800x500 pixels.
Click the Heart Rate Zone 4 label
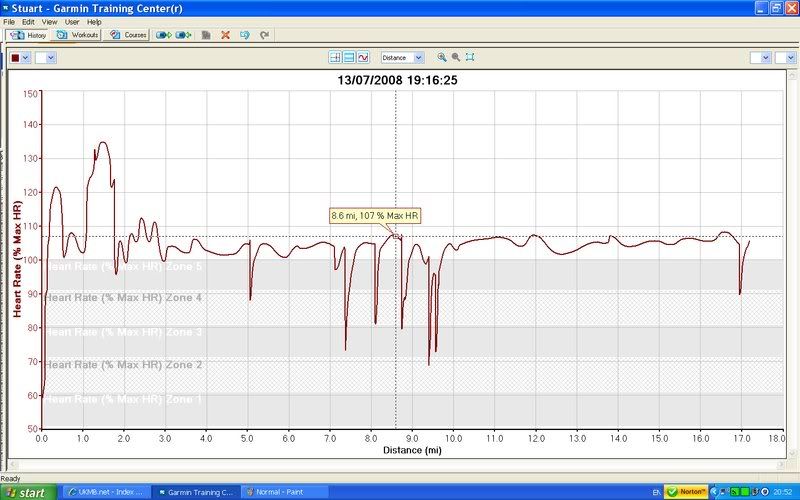tap(123, 297)
